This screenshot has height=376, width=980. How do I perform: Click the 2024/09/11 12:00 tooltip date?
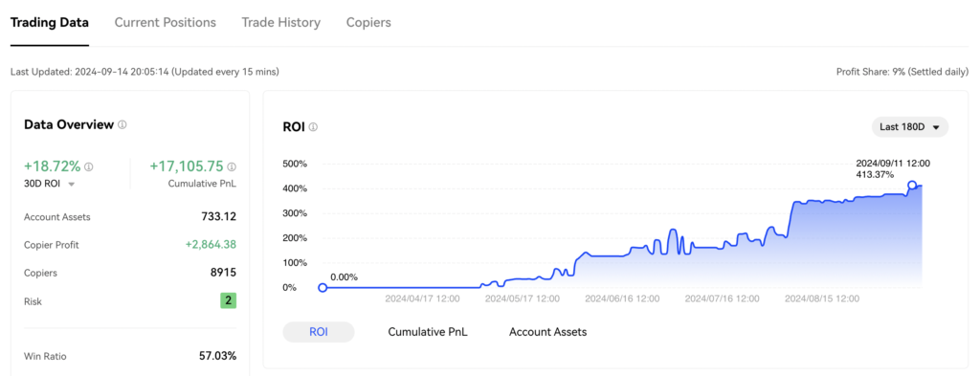pos(893,163)
